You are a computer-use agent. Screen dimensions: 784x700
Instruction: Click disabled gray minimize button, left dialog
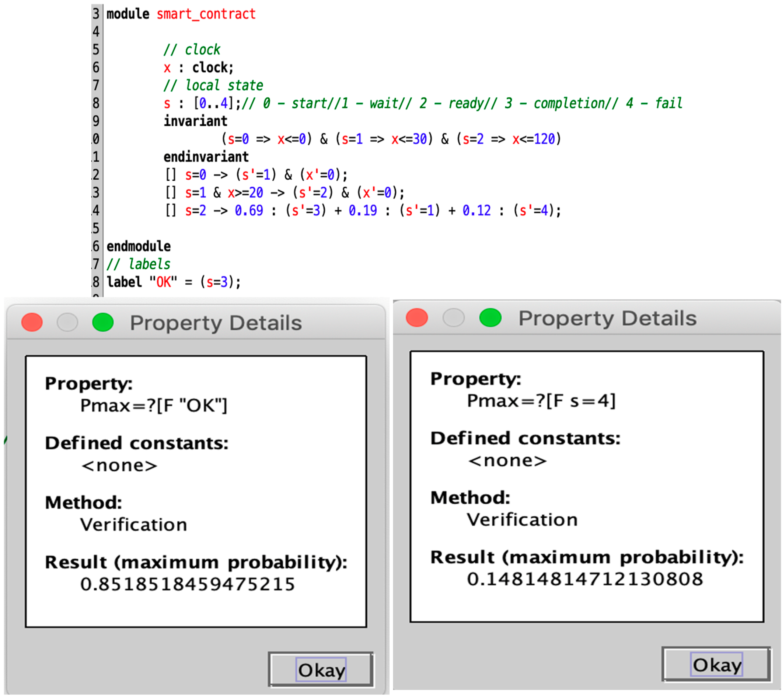click(67, 322)
